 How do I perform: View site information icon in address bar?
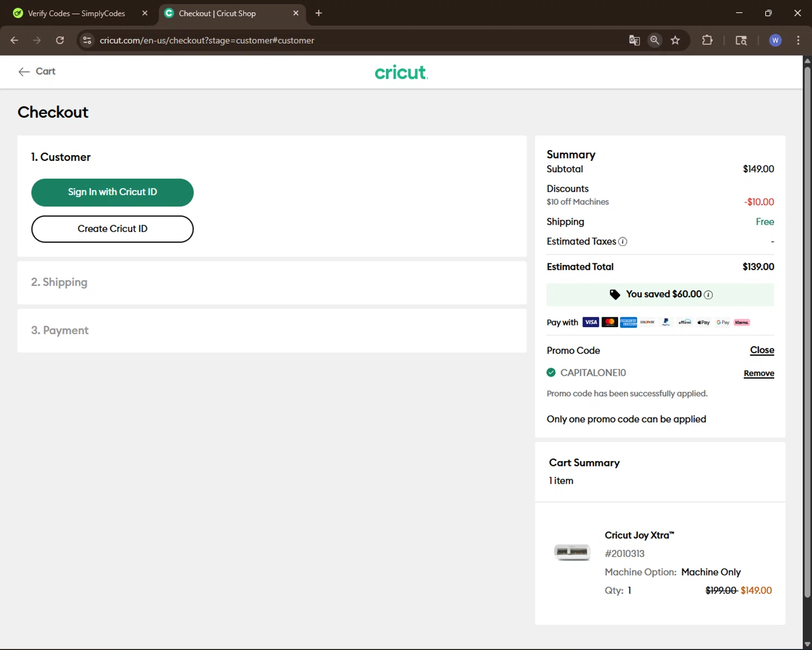point(87,40)
